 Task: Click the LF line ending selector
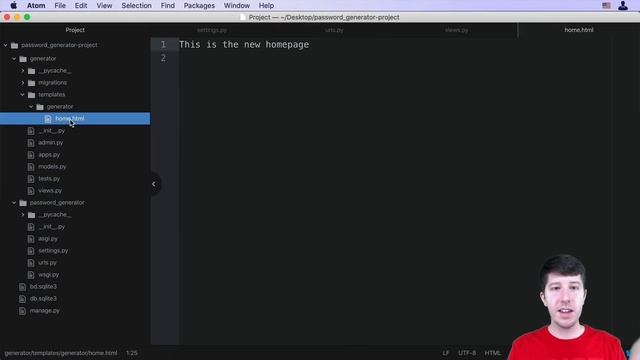pos(446,353)
